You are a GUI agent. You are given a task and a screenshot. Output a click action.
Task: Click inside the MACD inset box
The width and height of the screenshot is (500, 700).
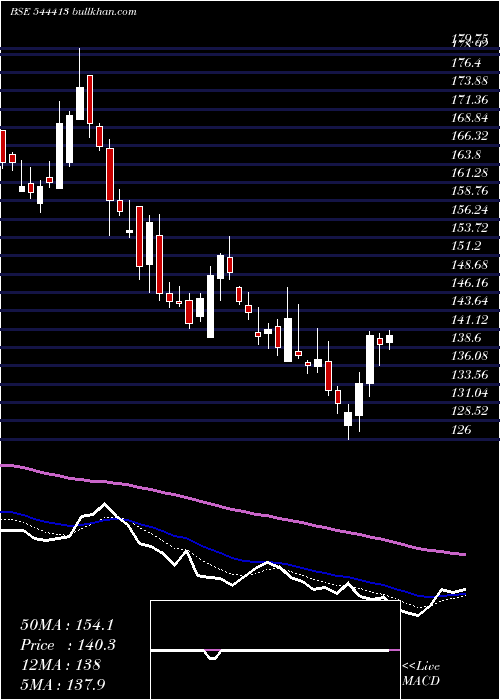[275, 650]
